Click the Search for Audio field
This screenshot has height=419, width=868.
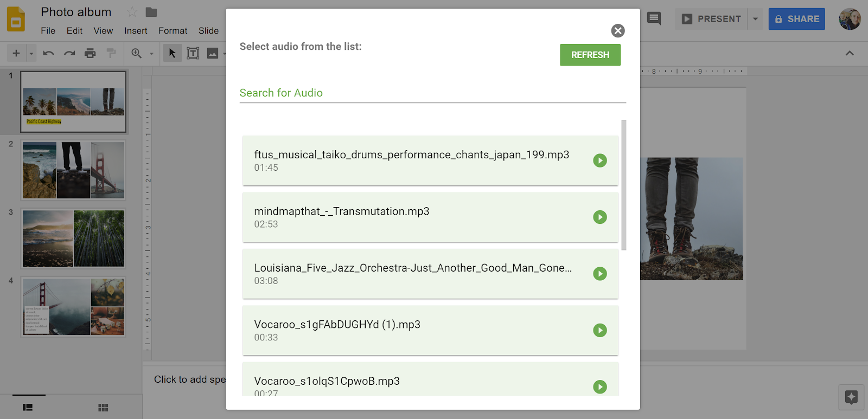[x=432, y=93]
